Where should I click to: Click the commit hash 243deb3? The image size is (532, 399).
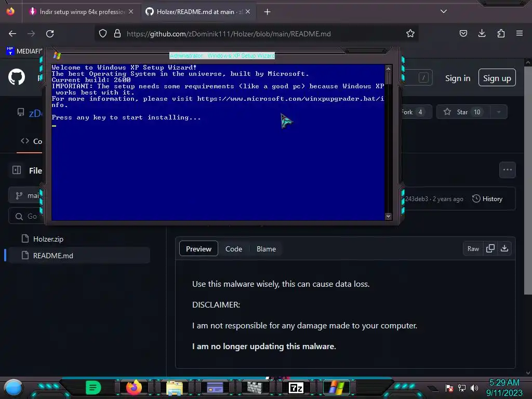[417, 199]
